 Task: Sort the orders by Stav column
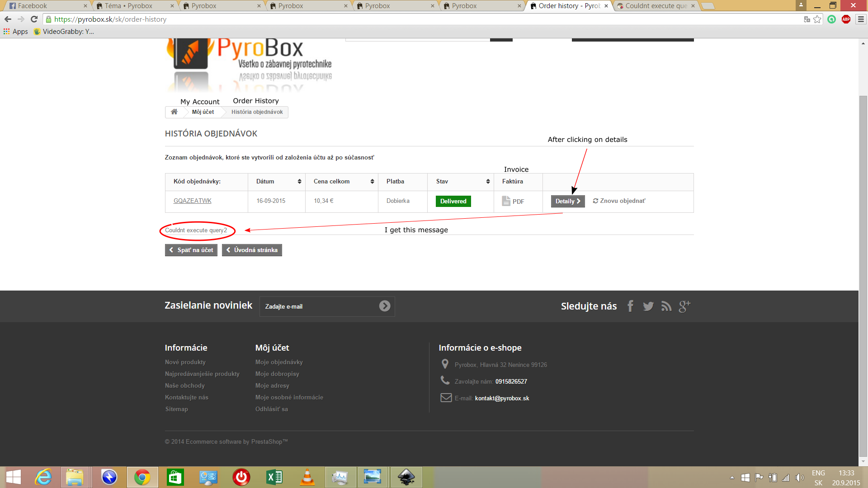click(488, 181)
